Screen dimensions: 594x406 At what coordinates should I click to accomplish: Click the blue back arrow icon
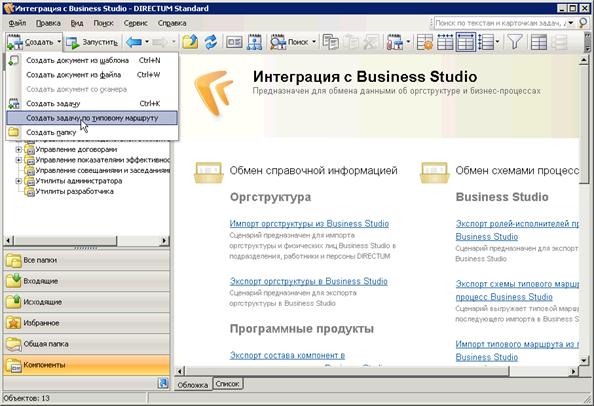coord(134,42)
